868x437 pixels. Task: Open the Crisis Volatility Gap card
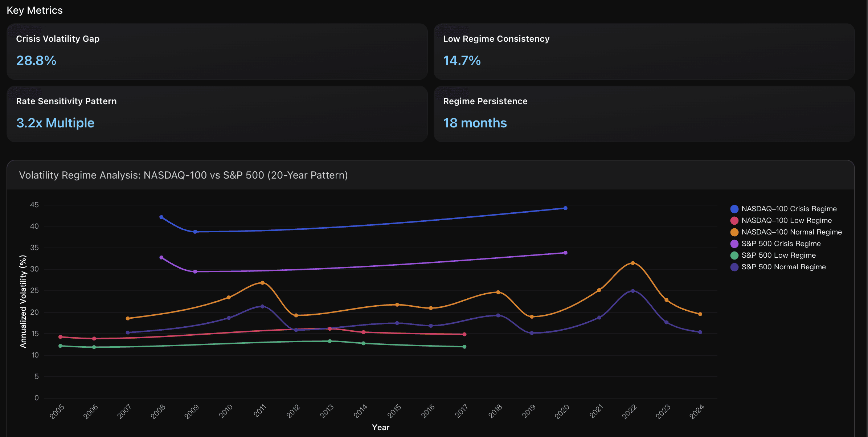(x=217, y=52)
